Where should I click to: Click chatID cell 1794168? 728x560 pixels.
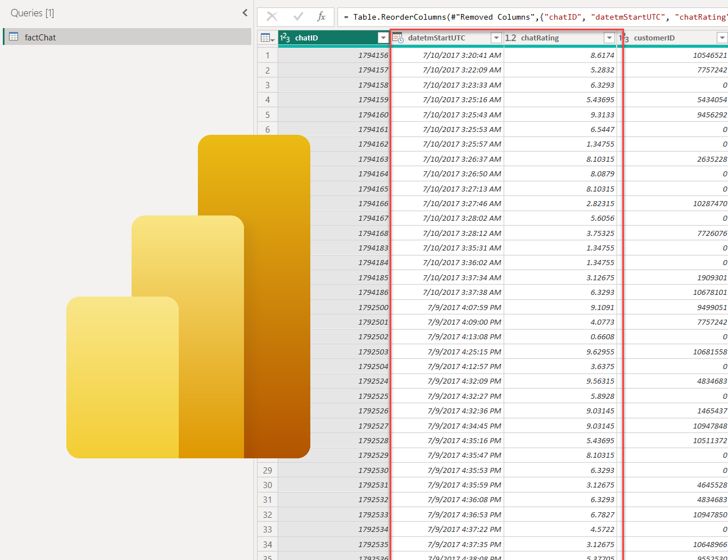click(334, 233)
